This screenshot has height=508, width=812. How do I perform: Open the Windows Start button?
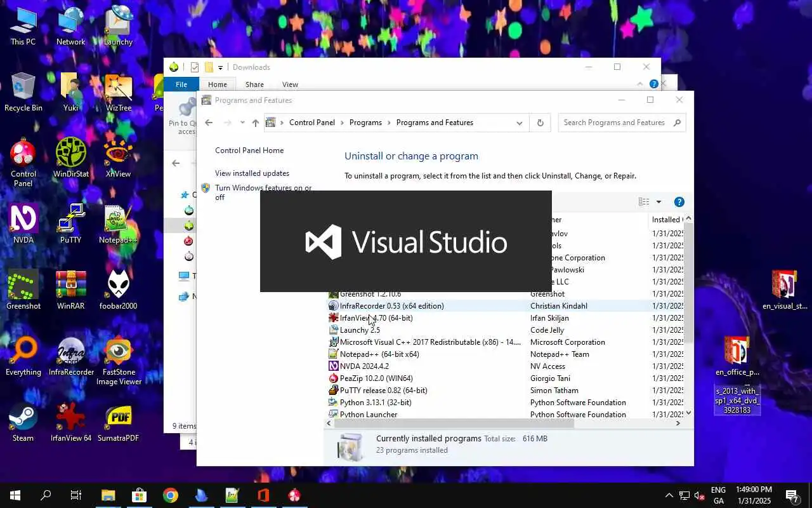[15, 495]
